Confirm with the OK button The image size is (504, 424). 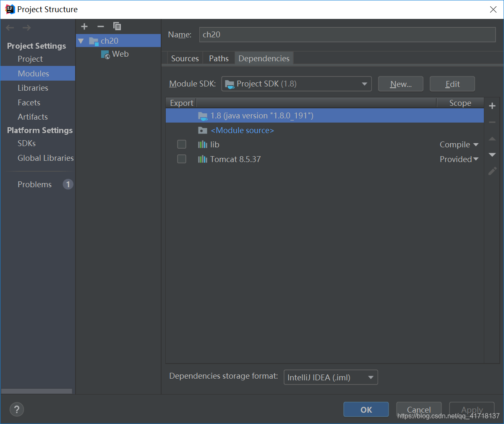[x=366, y=410]
